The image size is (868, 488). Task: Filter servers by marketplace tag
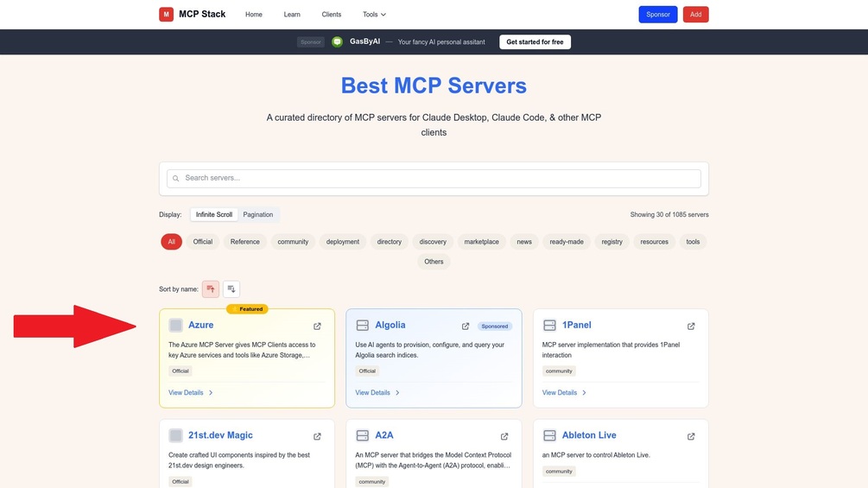482,242
